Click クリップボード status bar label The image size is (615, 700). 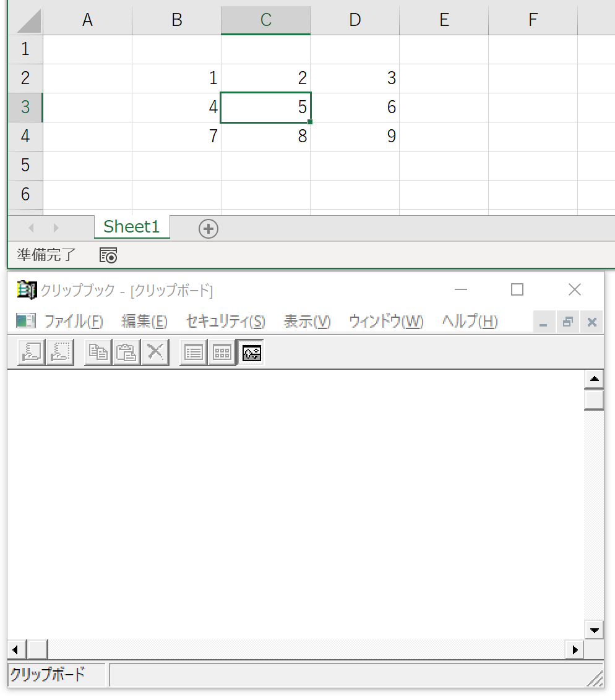tap(48, 674)
